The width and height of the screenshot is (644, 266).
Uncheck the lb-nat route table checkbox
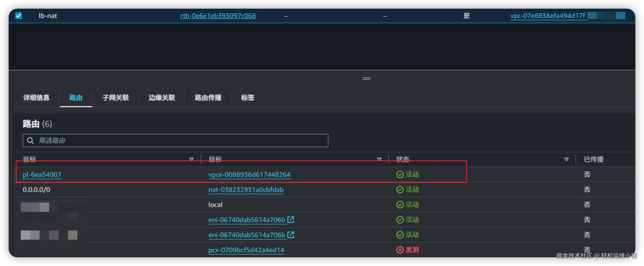[x=18, y=16]
